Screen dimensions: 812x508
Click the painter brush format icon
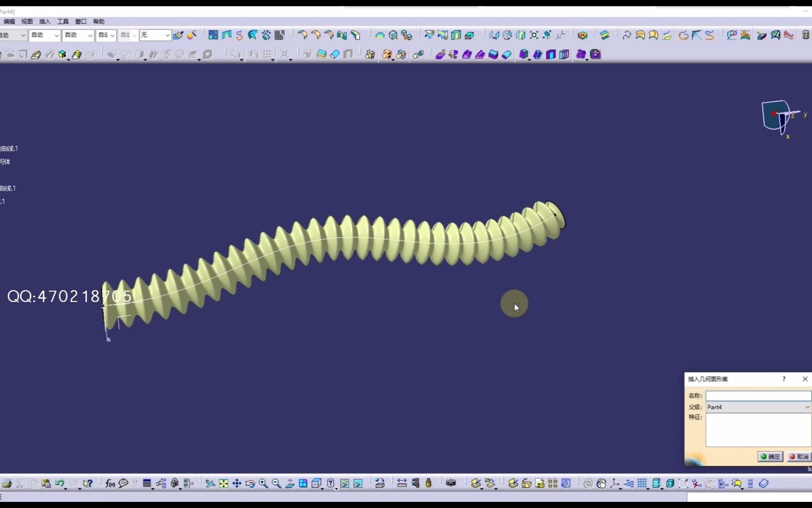pyautogui.click(x=178, y=35)
